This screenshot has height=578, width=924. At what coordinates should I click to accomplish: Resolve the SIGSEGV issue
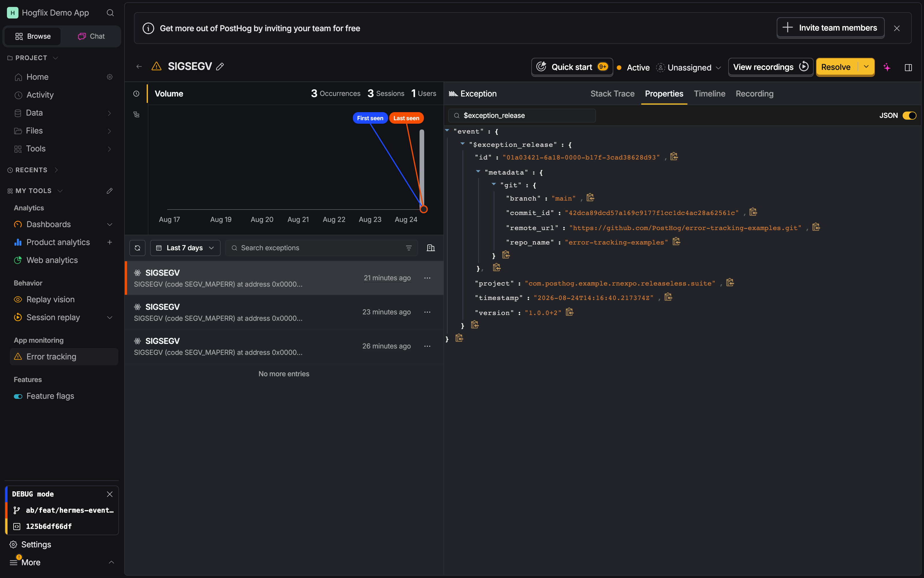click(x=836, y=67)
